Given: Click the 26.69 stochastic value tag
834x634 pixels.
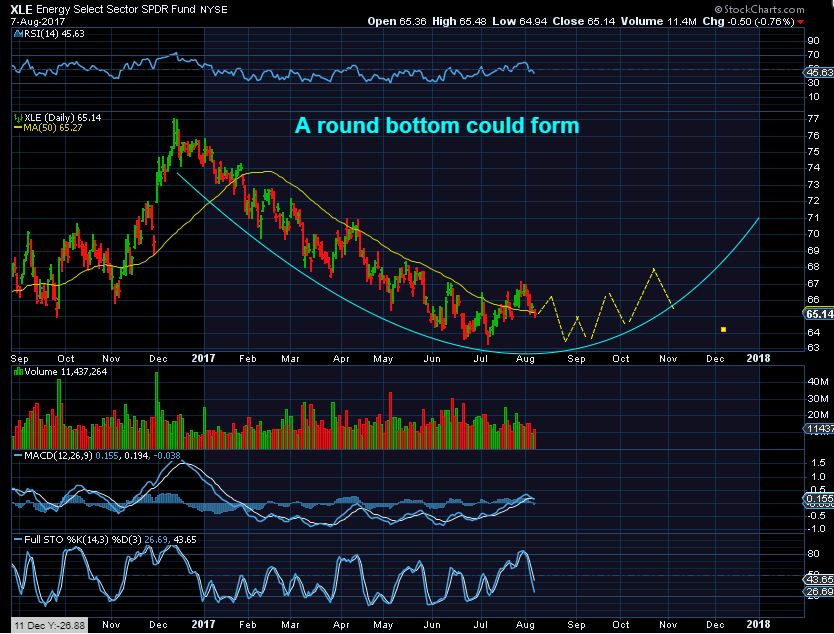Looking at the screenshot, I should tap(819, 591).
